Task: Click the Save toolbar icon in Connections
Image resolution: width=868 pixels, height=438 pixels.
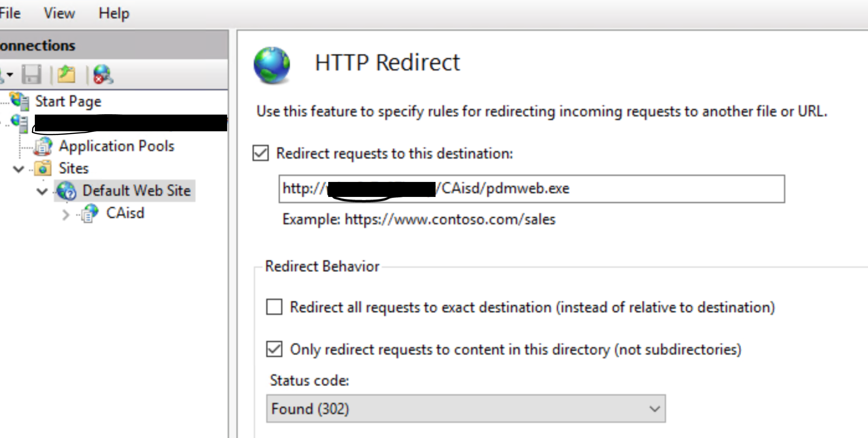Action: pos(32,74)
